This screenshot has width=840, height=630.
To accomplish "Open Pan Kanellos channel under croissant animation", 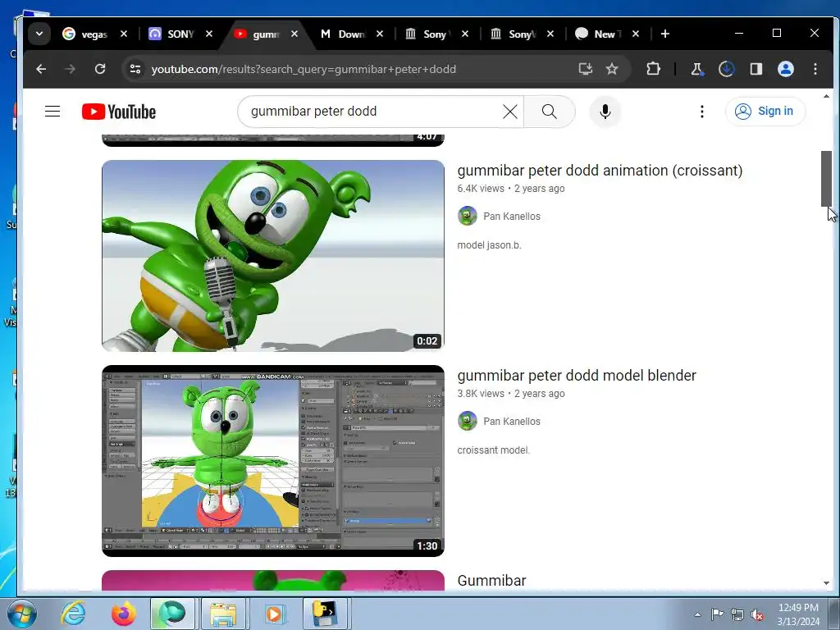I will point(512,217).
